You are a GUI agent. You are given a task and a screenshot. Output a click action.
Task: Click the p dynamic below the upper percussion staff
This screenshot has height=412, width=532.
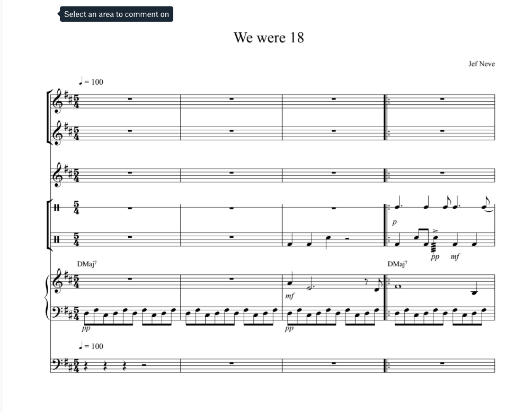(394, 222)
